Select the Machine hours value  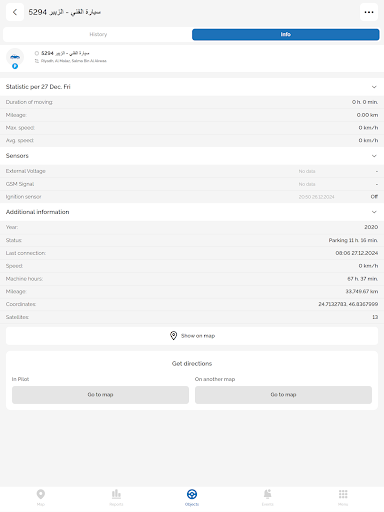(x=363, y=279)
